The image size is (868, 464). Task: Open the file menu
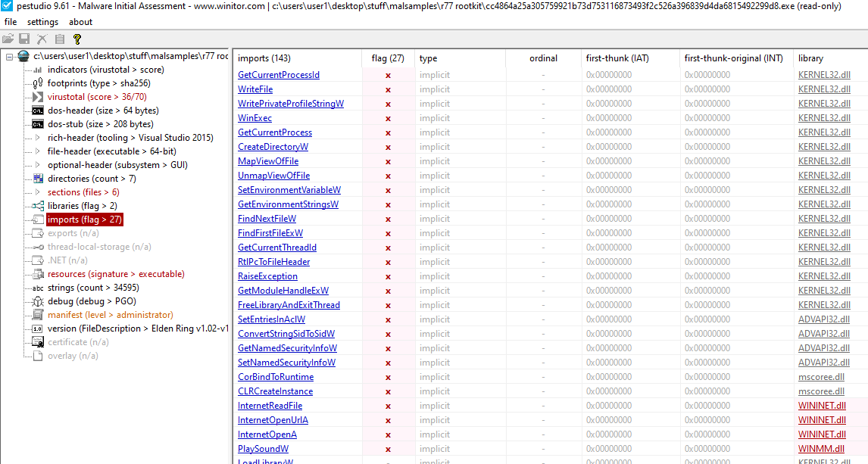[x=11, y=22]
